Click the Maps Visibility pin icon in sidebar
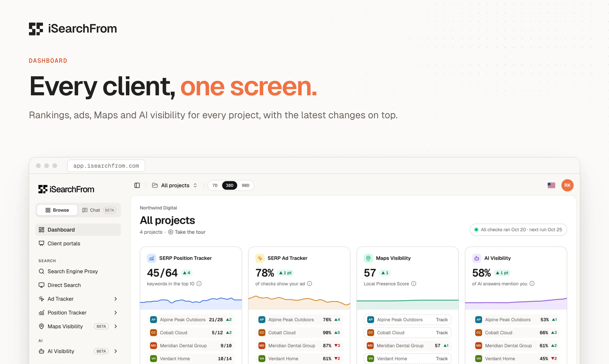609x364 pixels. click(x=41, y=326)
